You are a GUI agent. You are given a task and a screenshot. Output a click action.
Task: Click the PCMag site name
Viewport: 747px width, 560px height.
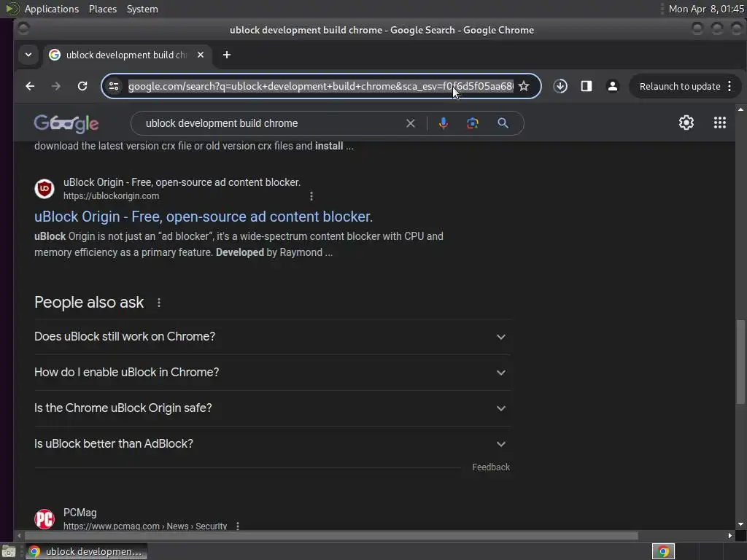pyautogui.click(x=80, y=513)
